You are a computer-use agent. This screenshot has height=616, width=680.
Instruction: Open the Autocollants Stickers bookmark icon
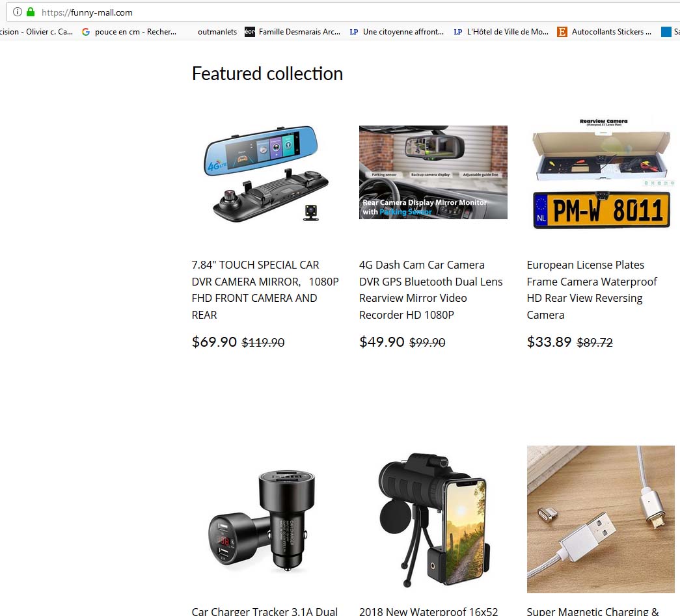[x=562, y=32]
